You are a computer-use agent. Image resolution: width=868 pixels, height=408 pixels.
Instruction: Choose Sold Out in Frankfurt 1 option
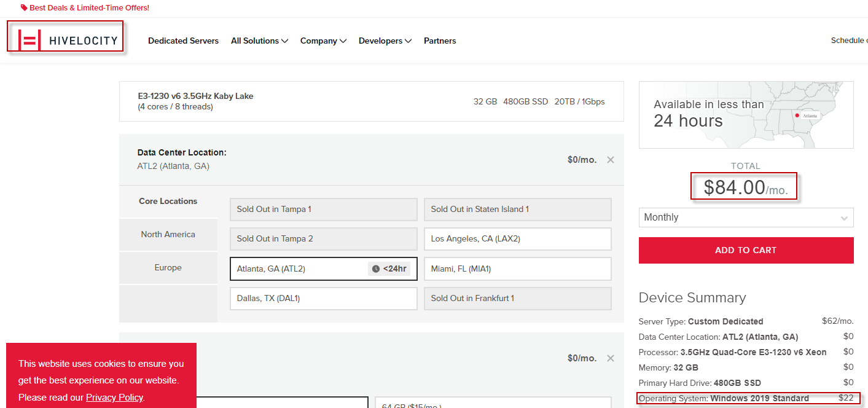pyautogui.click(x=518, y=298)
